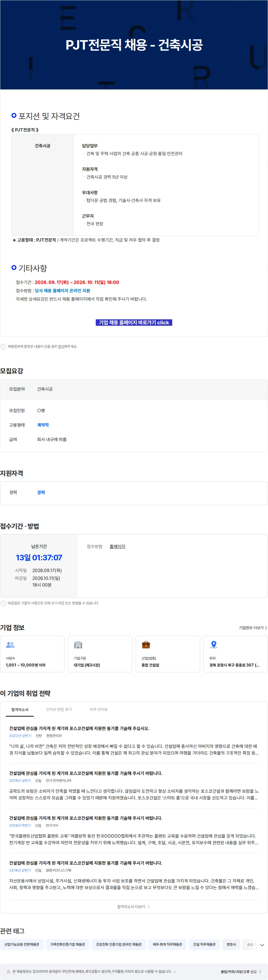Click the 탑다운 공법 경험, 기술사·건축사 자격 보유 line
The width and height of the screenshot is (268, 980).
pos(123,201)
